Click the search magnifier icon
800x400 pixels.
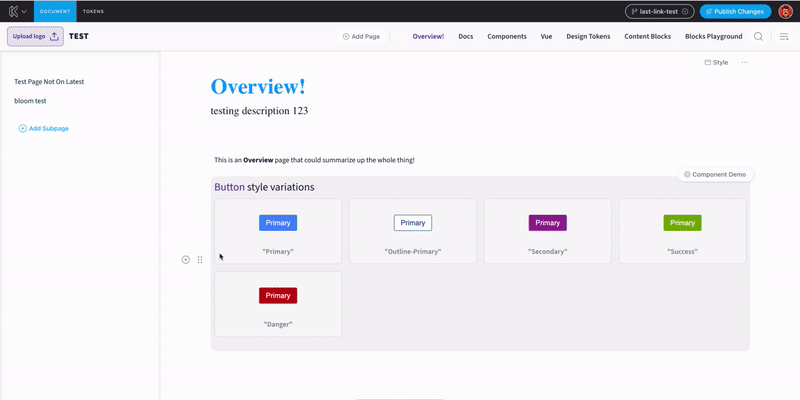point(759,36)
